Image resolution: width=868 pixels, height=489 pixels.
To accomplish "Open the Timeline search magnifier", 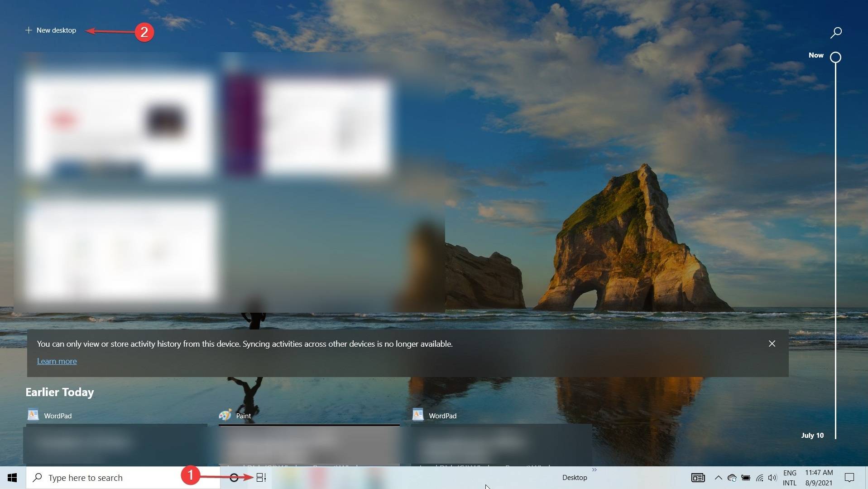I will [835, 32].
